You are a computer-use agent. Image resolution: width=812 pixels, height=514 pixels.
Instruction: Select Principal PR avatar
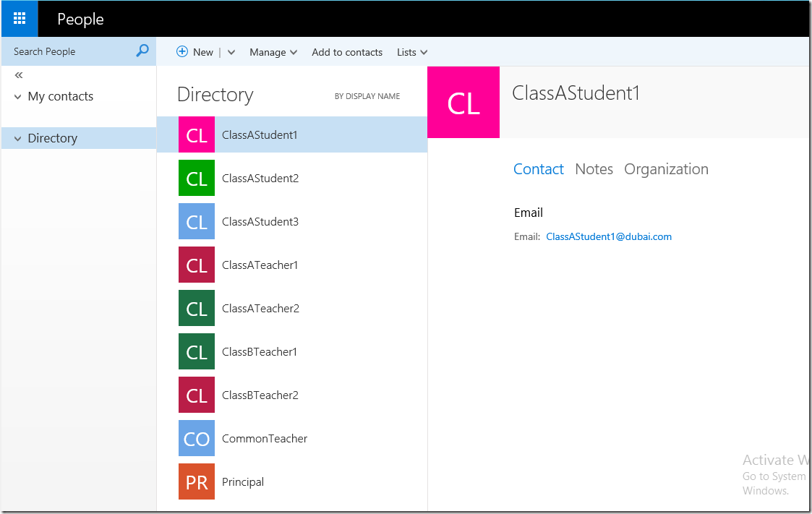pos(197,481)
